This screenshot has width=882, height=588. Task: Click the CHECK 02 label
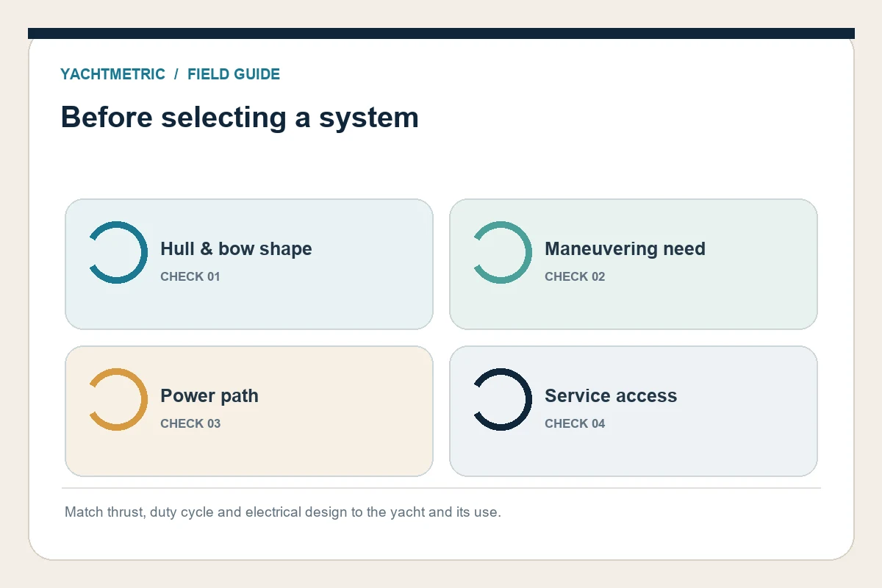575,276
